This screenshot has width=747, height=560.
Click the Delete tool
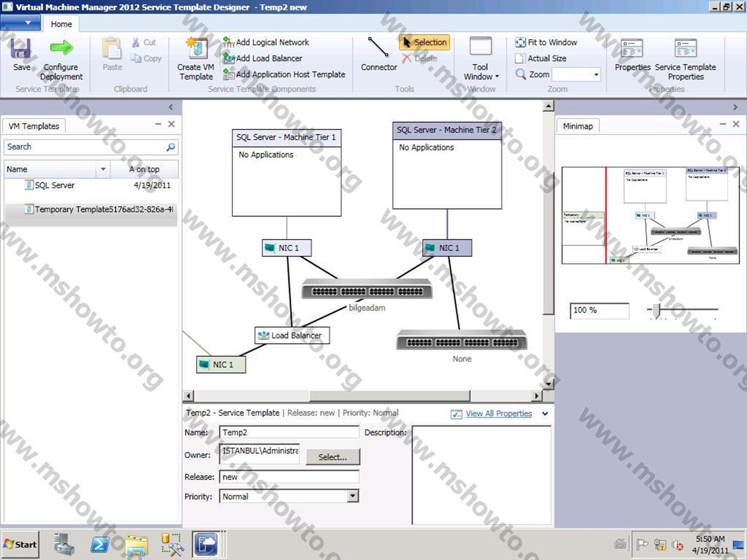(420, 58)
